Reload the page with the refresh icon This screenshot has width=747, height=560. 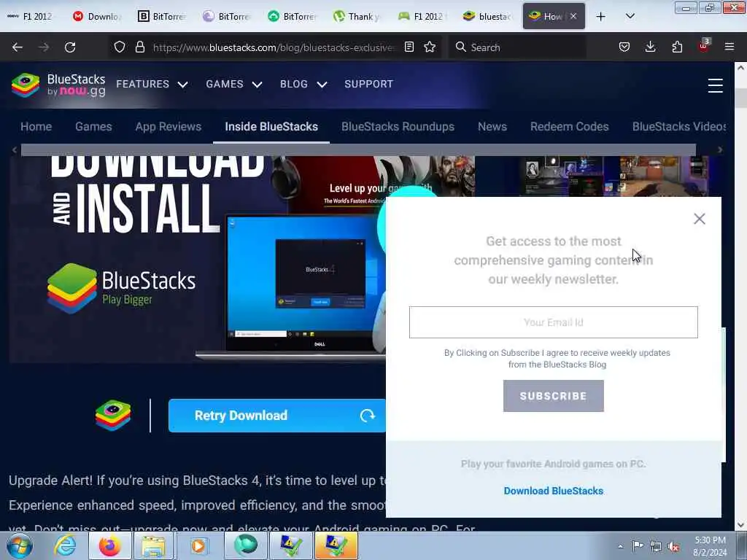[x=70, y=47]
